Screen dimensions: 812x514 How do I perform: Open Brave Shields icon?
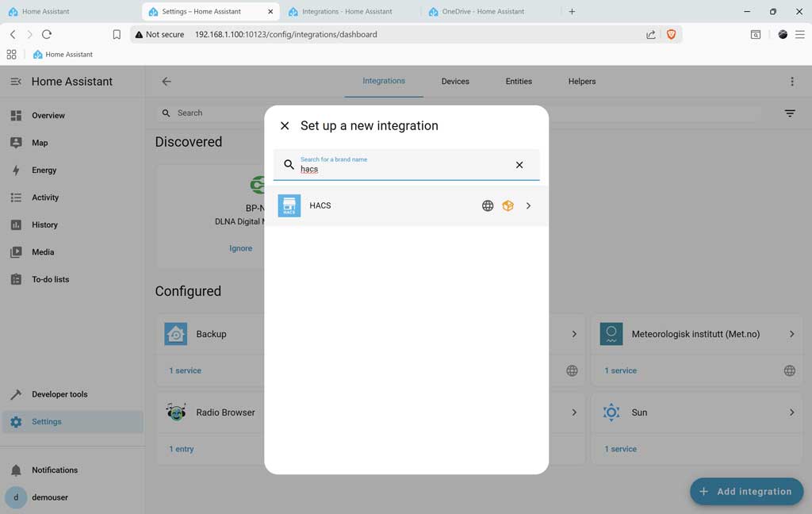pyautogui.click(x=671, y=34)
